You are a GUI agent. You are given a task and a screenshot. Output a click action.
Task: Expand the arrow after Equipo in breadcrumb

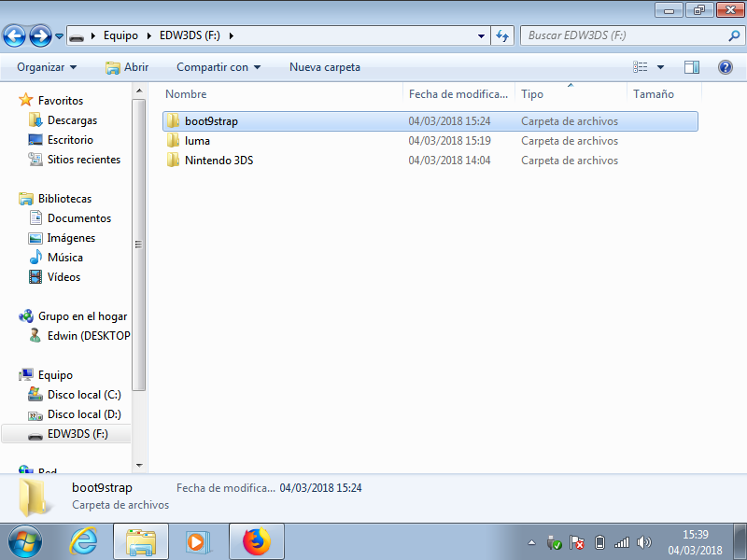149,35
